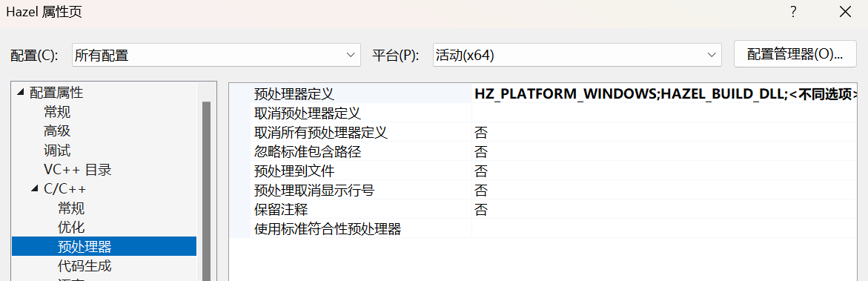868x281 pixels.
Task: Collapse the 配置属性 tree node
Action: coord(20,93)
